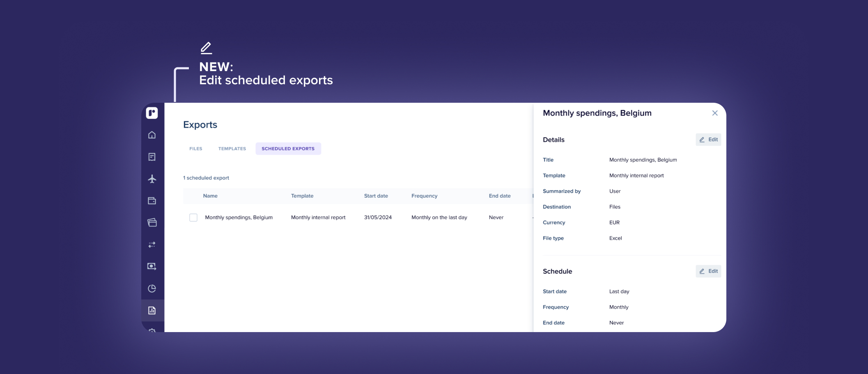This screenshot has width=868, height=374.
Task: Click the app logo in the sidebar
Action: coord(152,113)
